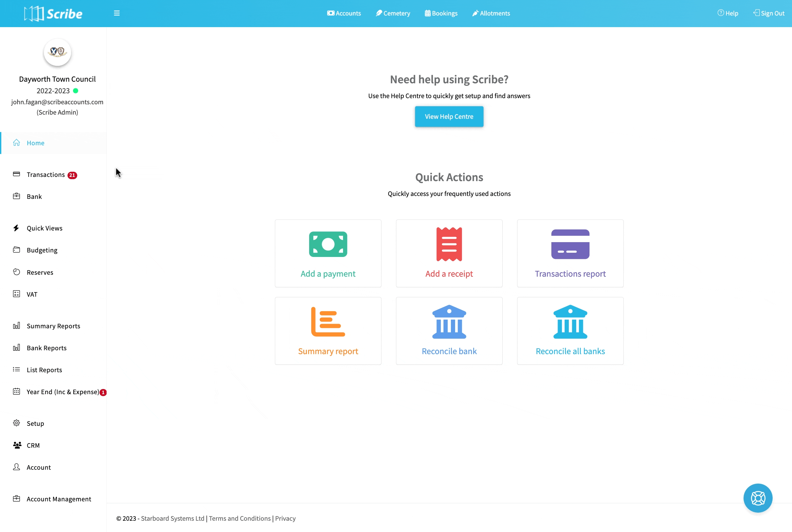Click the Bank briefcase icon
Image resolution: width=792 pixels, height=532 pixels.
tap(16, 196)
